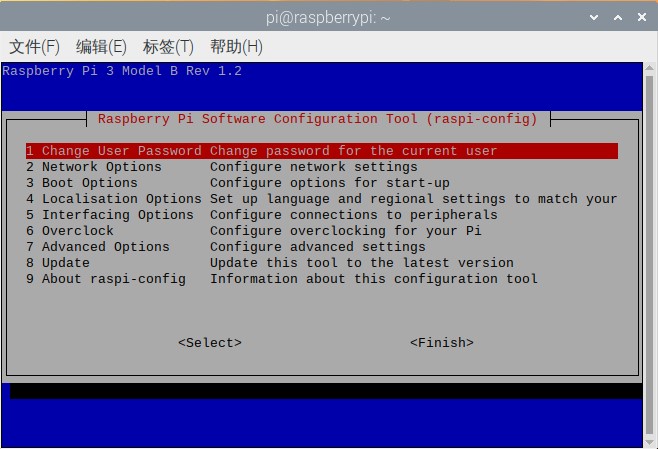This screenshot has width=658, height=449.
Task: Select 7 Advanced Options entry
Action: [322, 246]
